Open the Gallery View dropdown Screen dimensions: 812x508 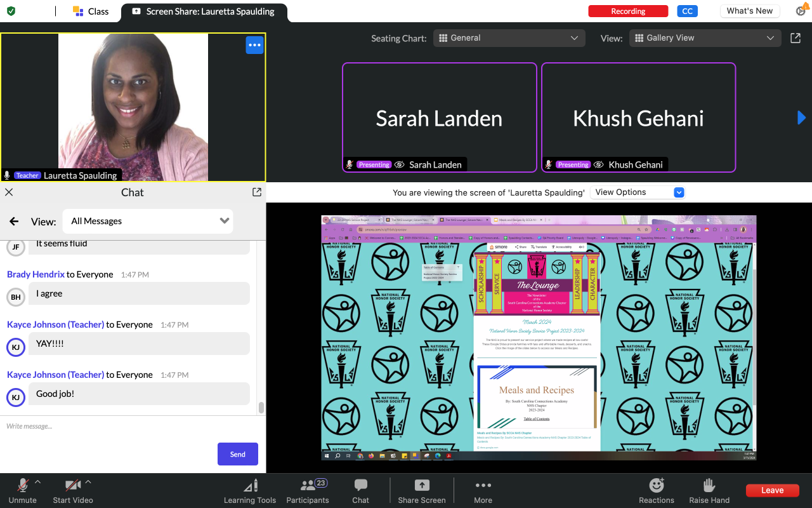tap(704, 38)
